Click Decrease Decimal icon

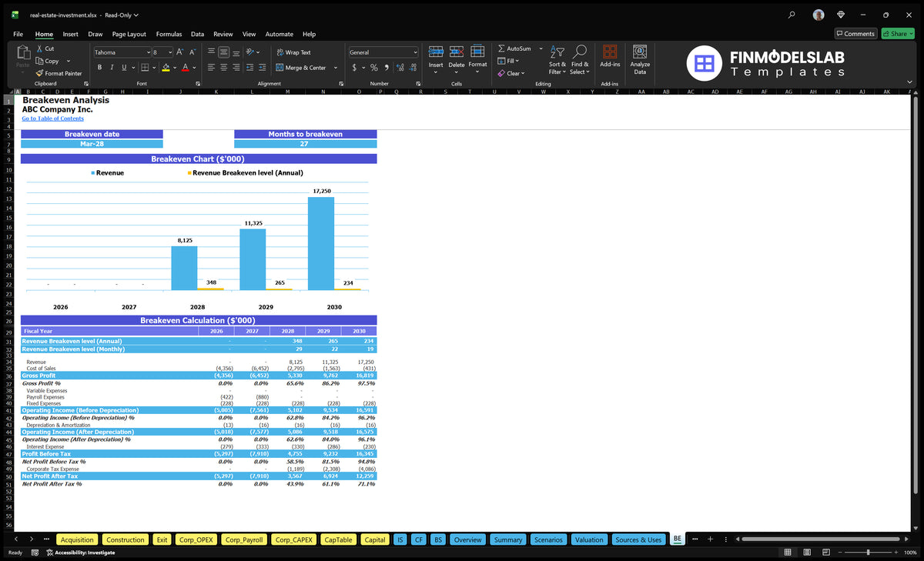(412, 68)
